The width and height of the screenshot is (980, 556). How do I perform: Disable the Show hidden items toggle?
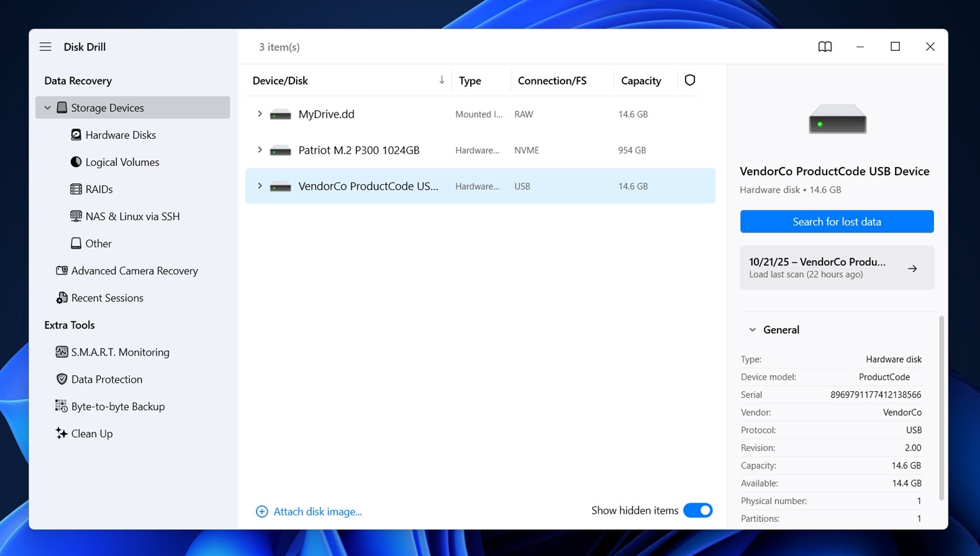pos(697,511)
